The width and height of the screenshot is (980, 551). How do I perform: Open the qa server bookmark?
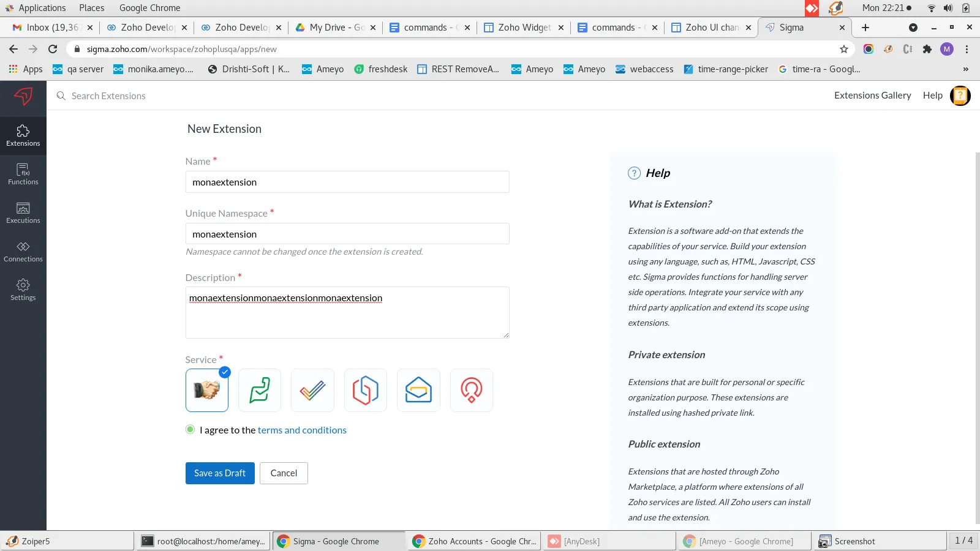[x=78, y=69]
